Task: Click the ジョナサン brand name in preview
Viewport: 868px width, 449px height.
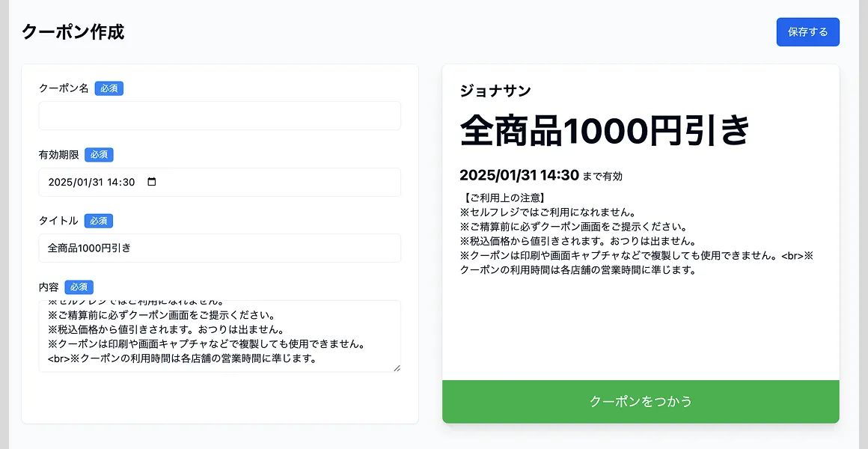Action: pyautogui.click(x=495, y=90)
